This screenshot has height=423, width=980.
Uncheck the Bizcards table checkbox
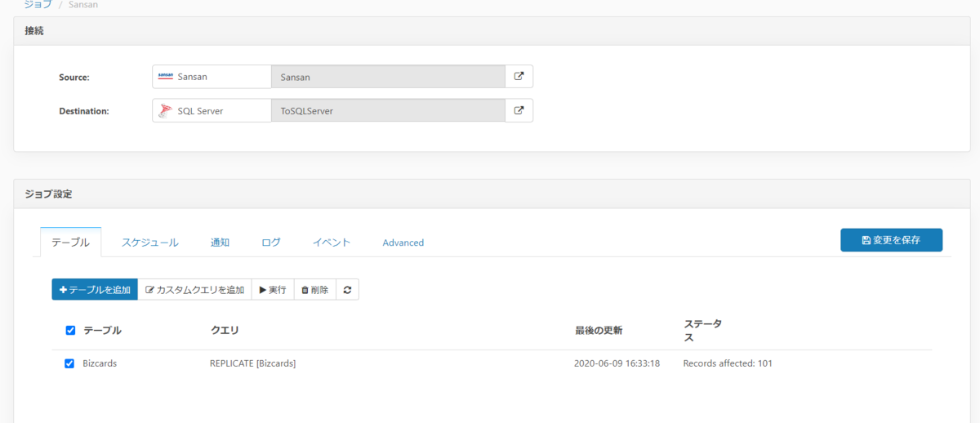coord(69,363)
